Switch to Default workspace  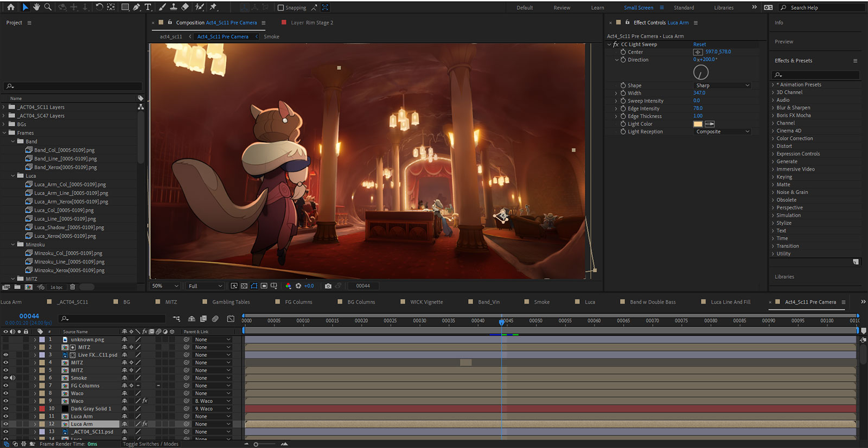(525, 8)
